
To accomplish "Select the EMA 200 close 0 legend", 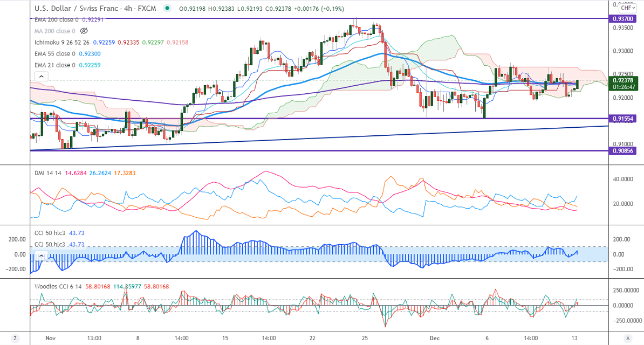I will 56,20.
